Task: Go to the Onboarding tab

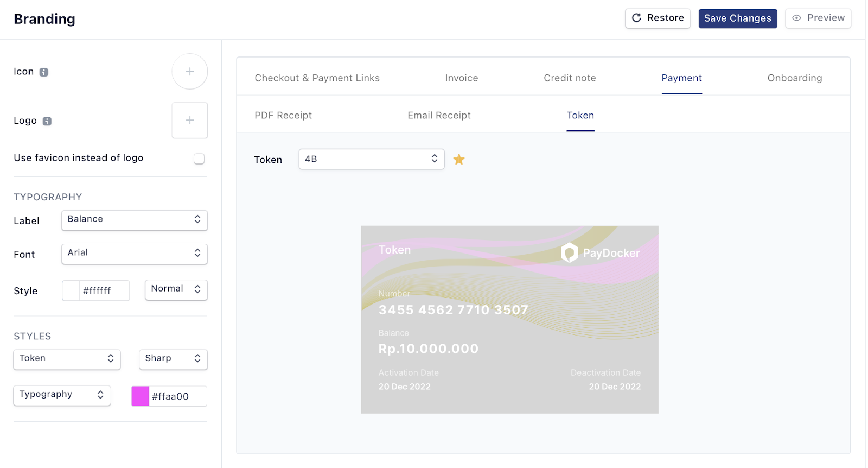Action: click(x=795, y=78)
